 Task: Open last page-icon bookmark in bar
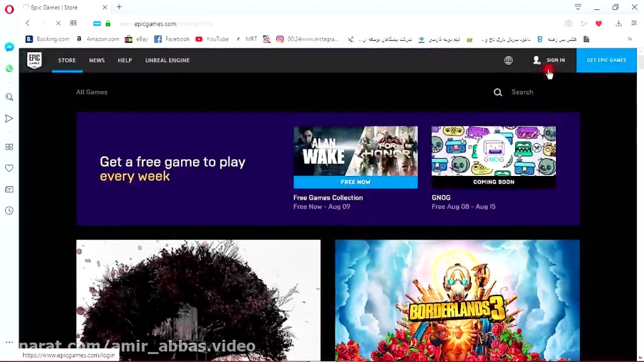point(587,39)
